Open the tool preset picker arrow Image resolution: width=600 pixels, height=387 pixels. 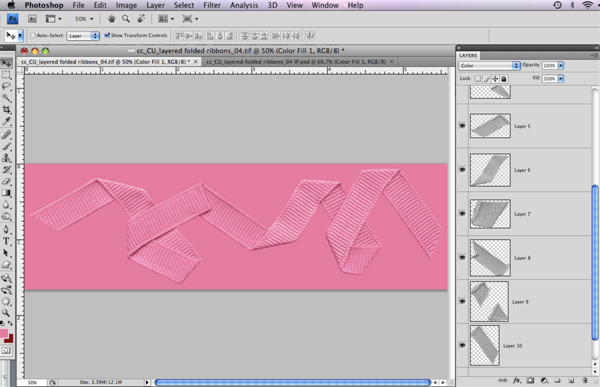point(20,36)
